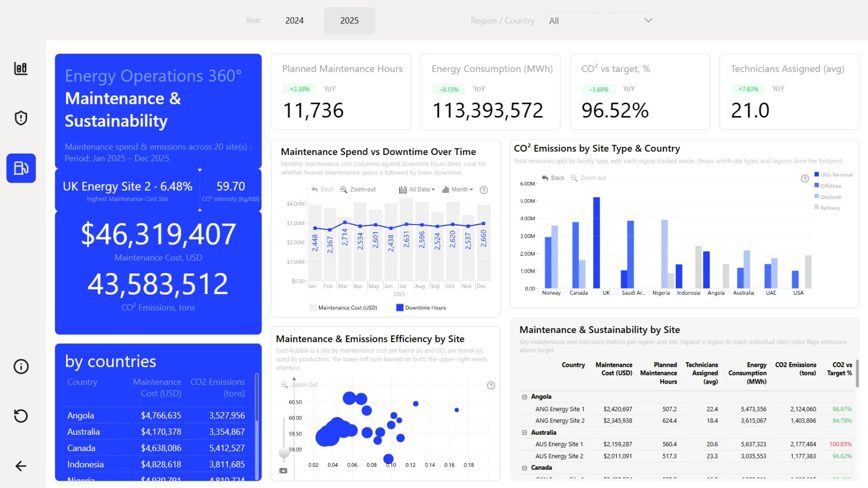Open the info circle icon in sidebar
The image size is (868, 488).
coord(21,366)
